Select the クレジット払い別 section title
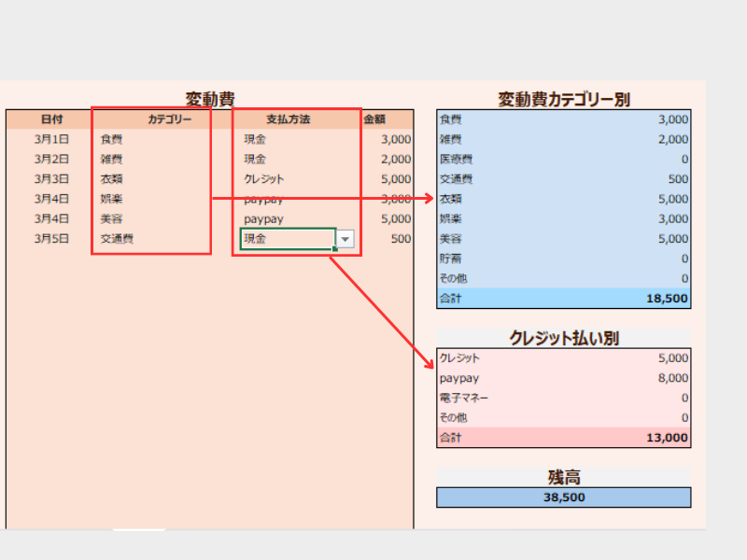747x560 pixels. point(563,338)
